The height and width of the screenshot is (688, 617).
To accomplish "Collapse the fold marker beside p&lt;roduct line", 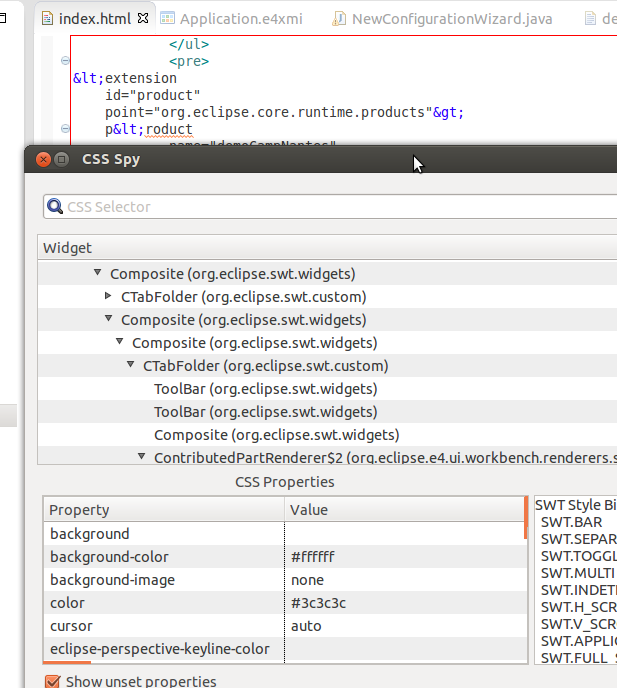I will 65,129.
